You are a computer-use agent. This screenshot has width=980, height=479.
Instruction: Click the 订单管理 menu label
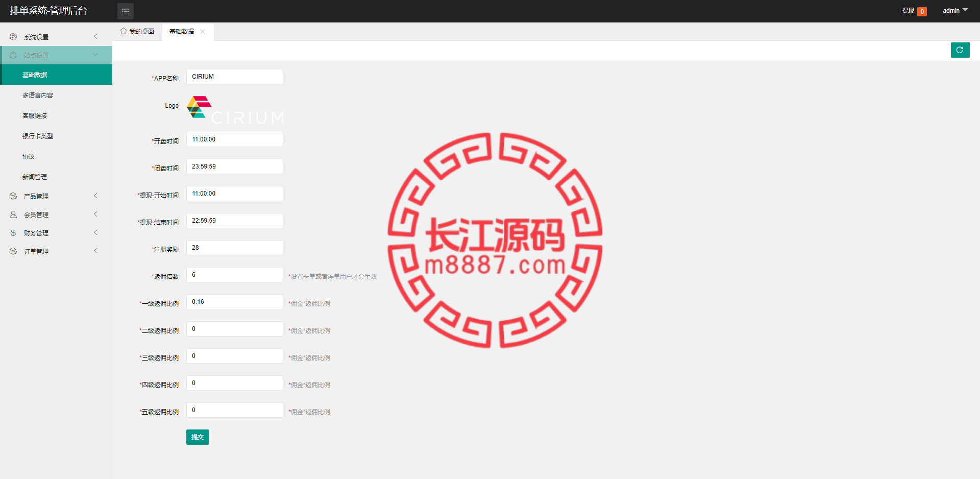(x=36, y=251)
